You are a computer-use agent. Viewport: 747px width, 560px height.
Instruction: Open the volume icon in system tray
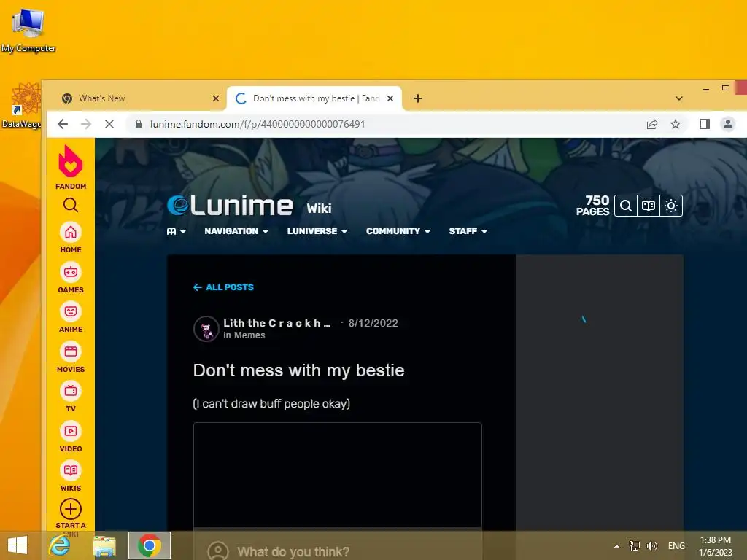tap(651, 545)
